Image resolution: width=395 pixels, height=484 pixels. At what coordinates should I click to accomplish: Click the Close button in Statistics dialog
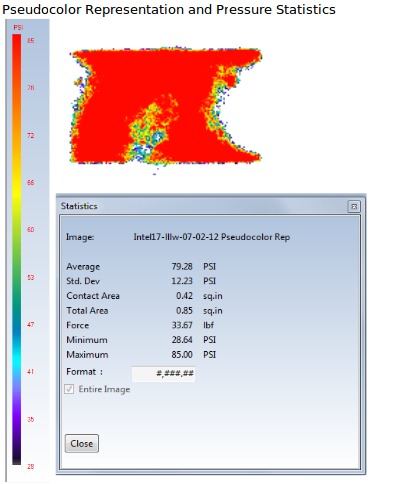82,443
